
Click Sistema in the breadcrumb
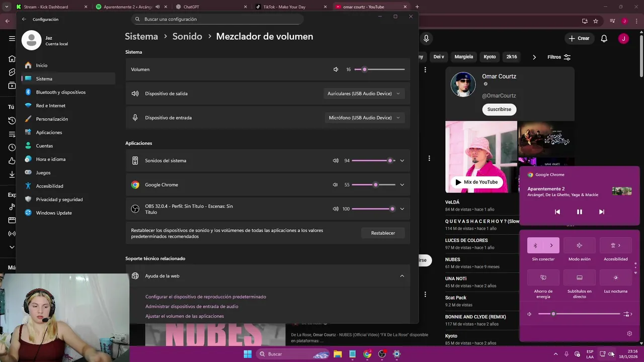point(141,36)
